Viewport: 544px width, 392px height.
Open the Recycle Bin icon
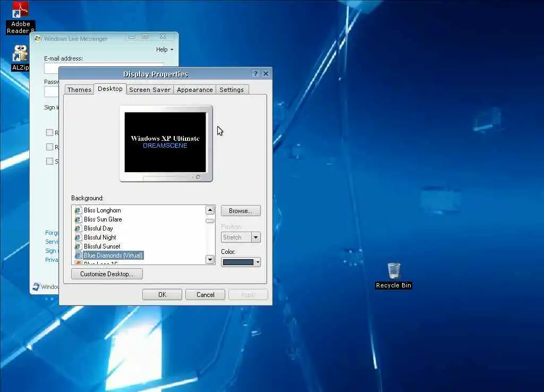pos(394,276)
